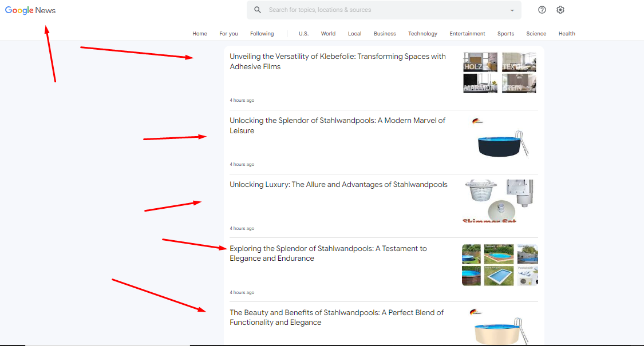
Task: Go to the Home tab
Action: (200, 34)
